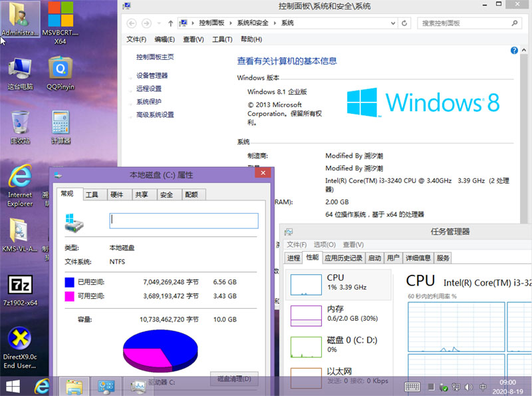Click the 中 input method tray indicator
Viewport: 532px width, 396px height.
click(483, 387)
